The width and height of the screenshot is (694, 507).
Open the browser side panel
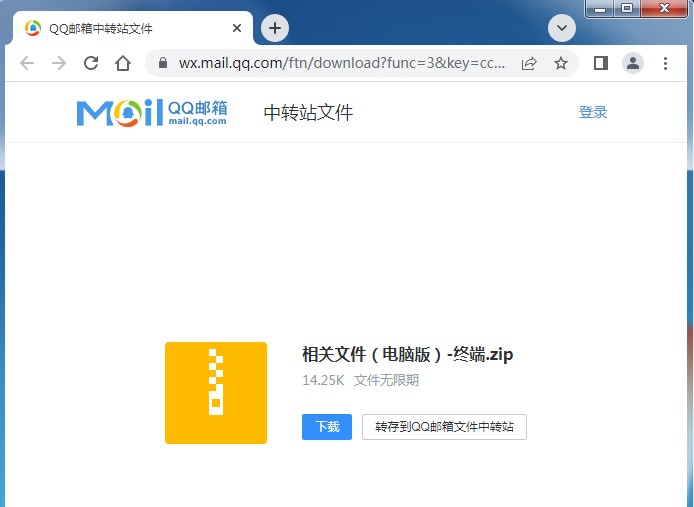click(x=601, y=63)
